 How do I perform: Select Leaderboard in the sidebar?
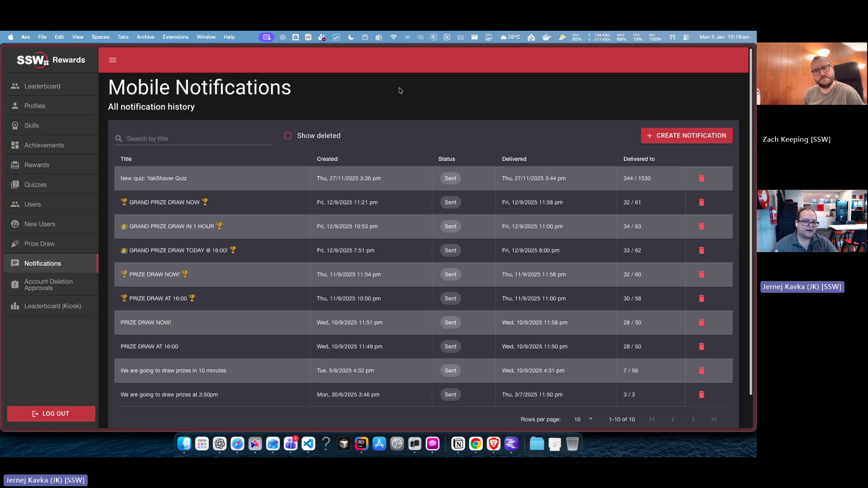tap(42, 86)
